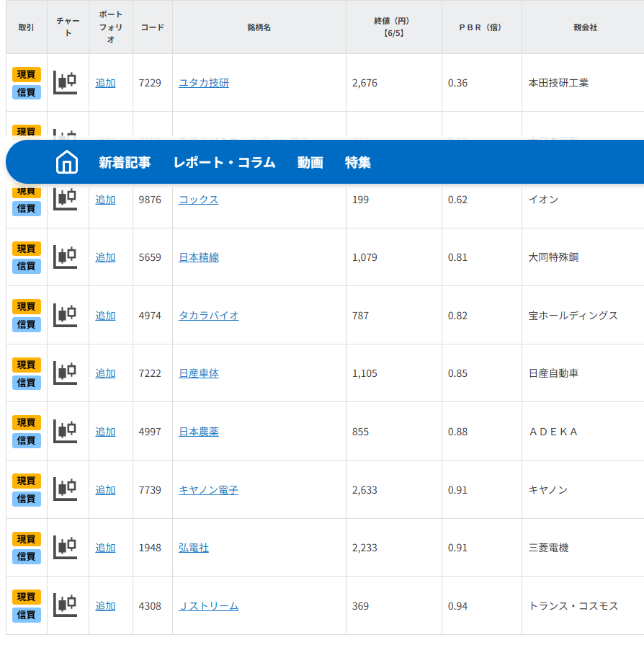Open chart icon for キヤノン電子
Image resolution: width=644 pixels, height=645 pixels.
pos(66,489)
